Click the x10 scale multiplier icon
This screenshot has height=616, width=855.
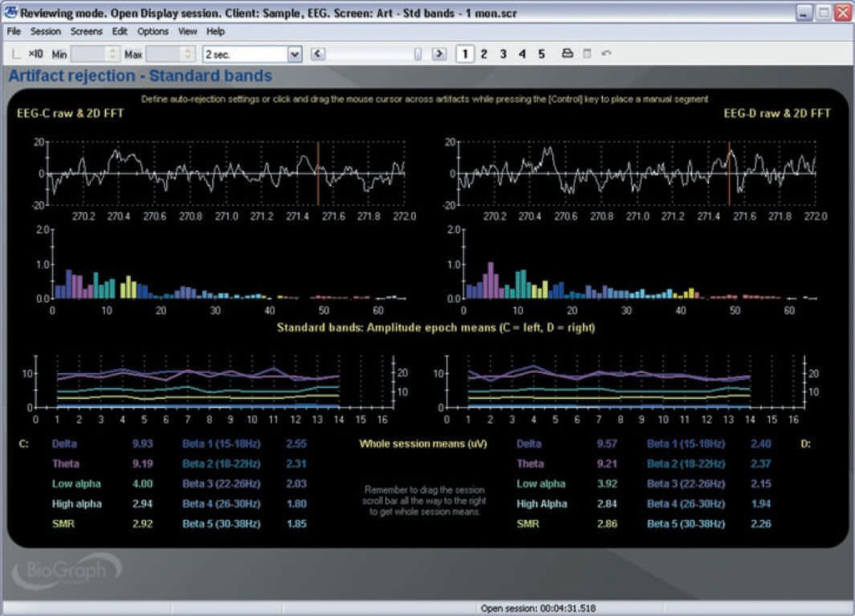[x=35, y=53]
